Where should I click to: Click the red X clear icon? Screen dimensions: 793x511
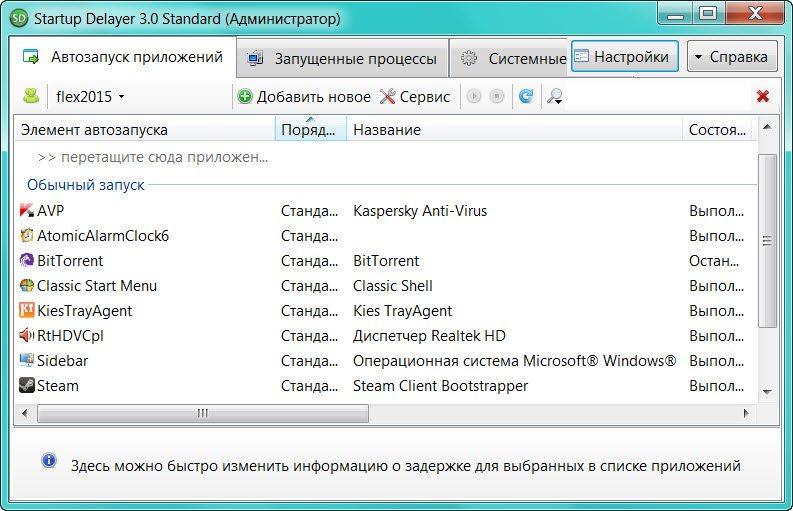pyautogui.click(x=763, y=96)
